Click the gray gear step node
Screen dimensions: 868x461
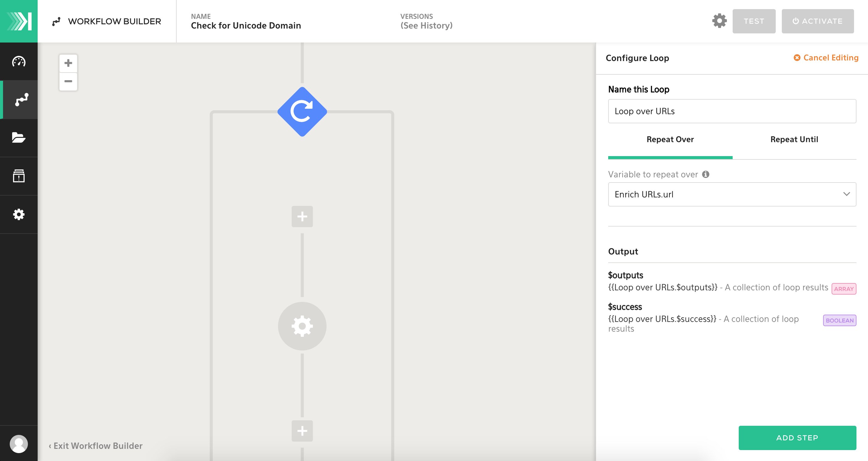tap(302, 326)
